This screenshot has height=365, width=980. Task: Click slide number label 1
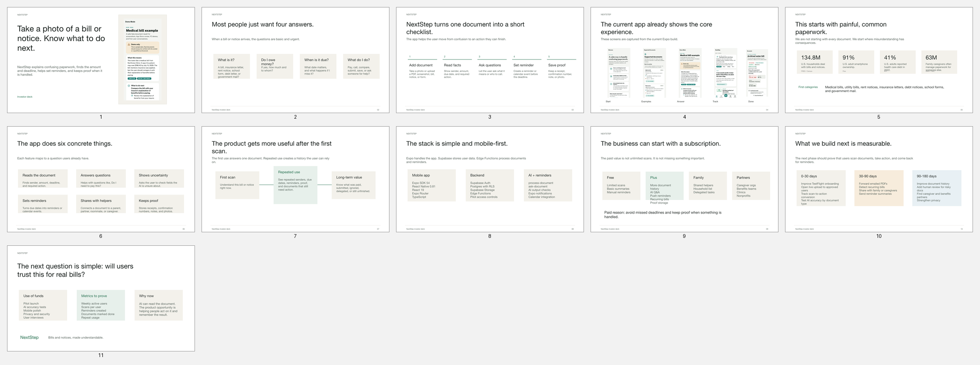[x=101, y=117]
